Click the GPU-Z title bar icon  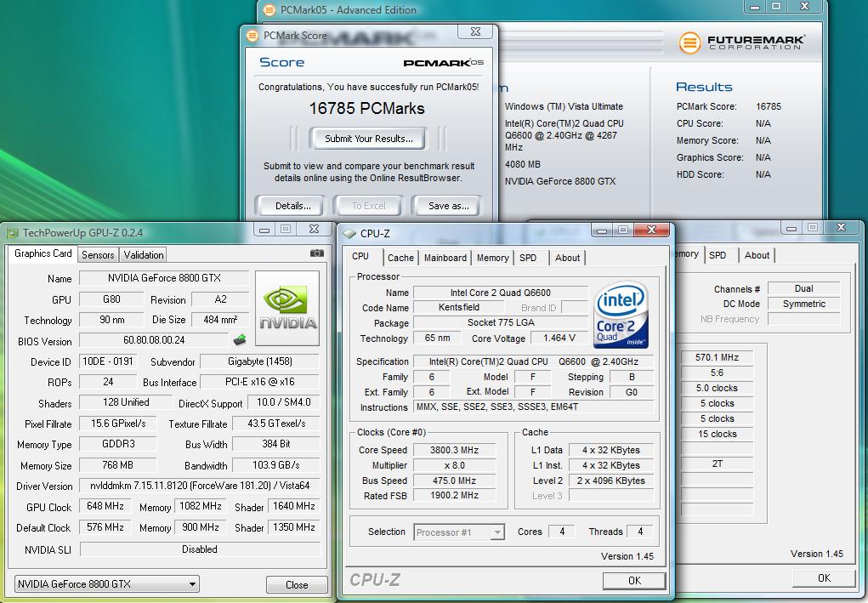click(x=12, y=233)
